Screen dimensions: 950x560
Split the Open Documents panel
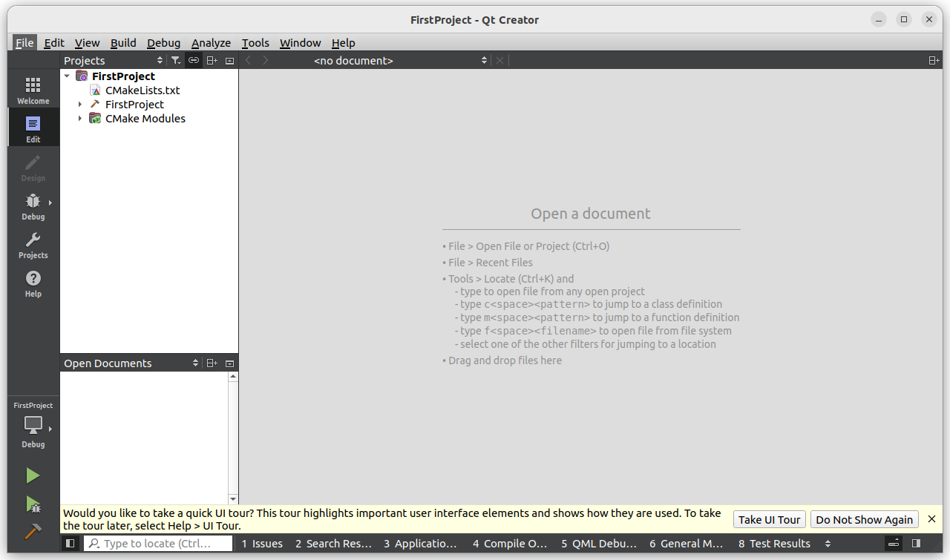[212, 363]
